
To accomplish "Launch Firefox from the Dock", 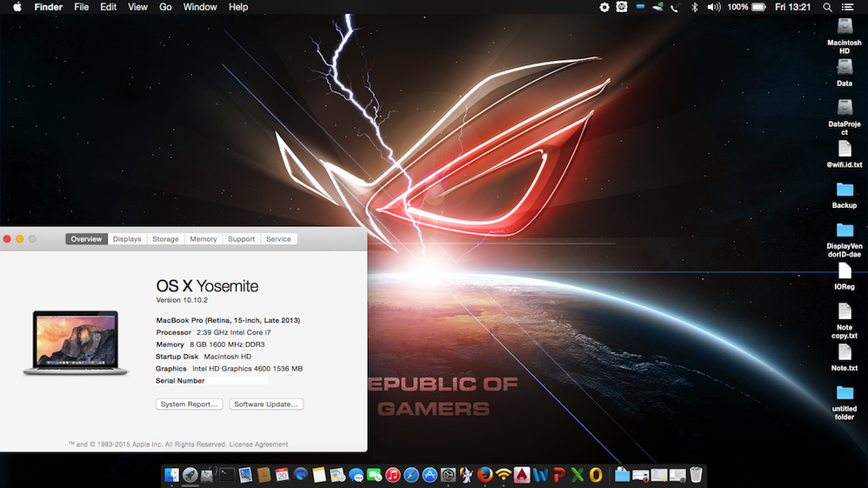I will click(x=485, y=475).
